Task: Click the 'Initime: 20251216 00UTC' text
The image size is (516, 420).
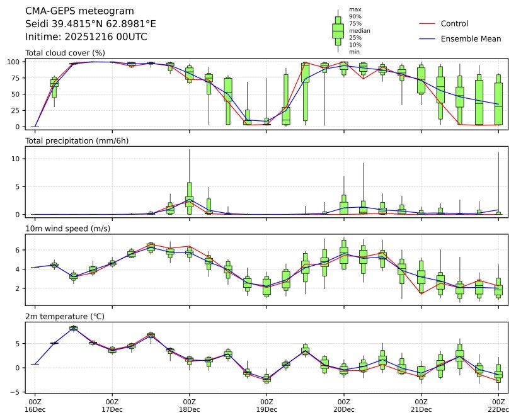Action: (x=86, y=37)
